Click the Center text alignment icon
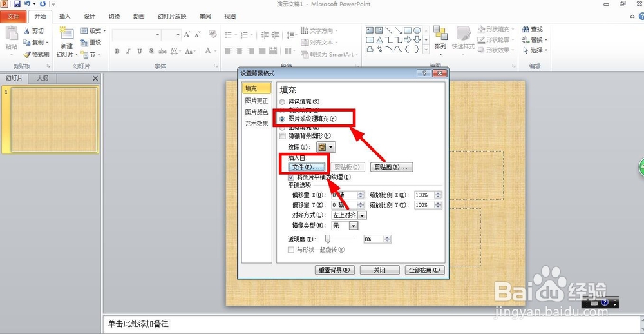This screenshot has width=644, height=334. (240, 51)
